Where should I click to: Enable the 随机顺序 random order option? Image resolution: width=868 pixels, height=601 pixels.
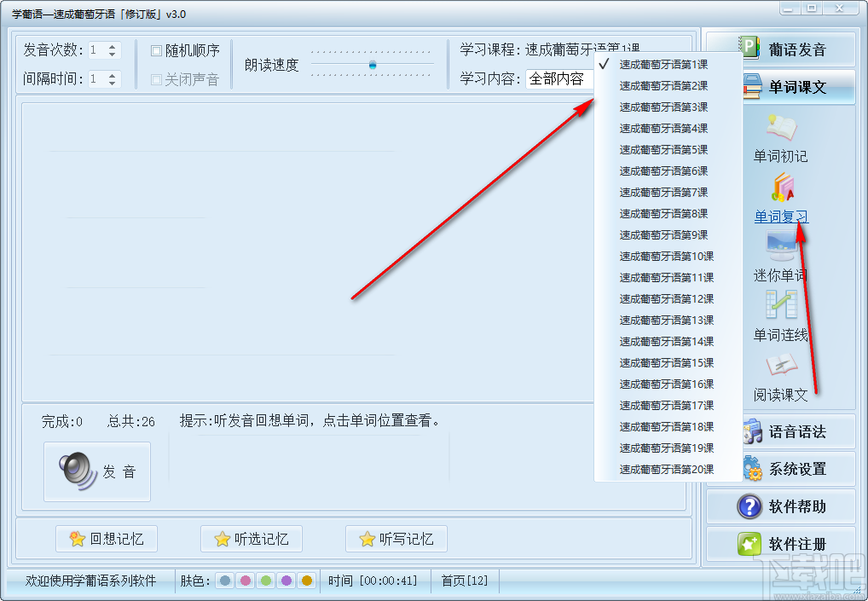(158, 50)
